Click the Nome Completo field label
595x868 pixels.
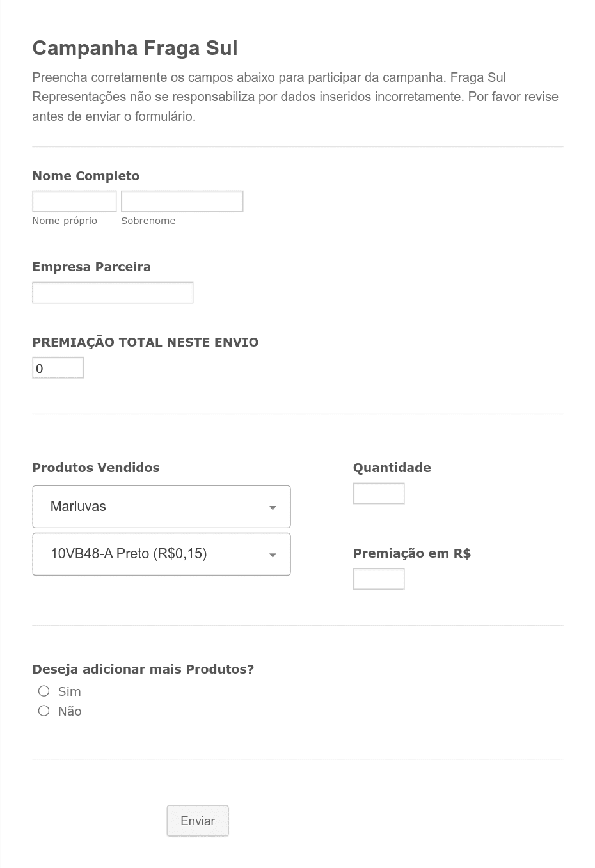(86, 176)
